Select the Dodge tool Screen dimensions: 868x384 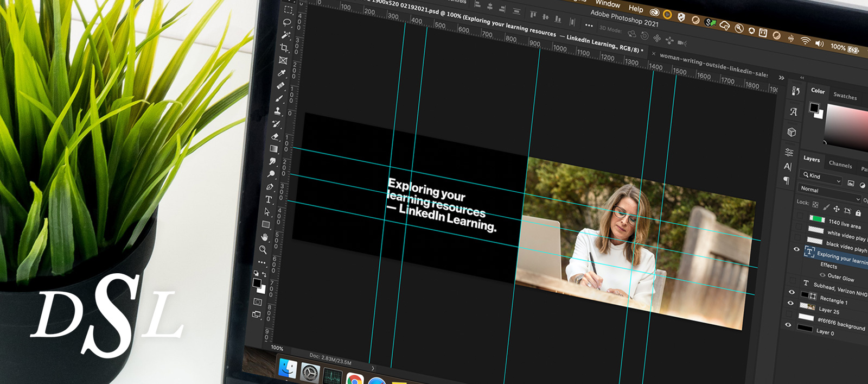click(x=271, y=174)
